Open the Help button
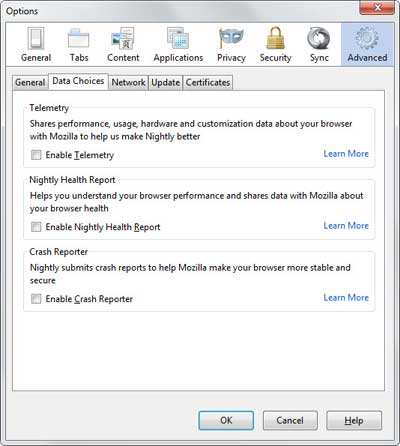The height and width of the screenshot is (446, 400). [354, 420]
